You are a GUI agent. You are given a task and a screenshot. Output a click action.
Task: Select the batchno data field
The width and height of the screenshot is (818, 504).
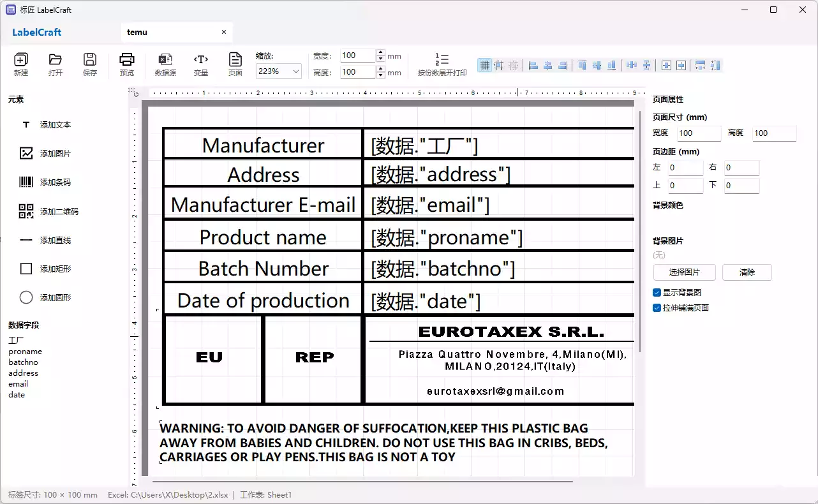point(23,362)
